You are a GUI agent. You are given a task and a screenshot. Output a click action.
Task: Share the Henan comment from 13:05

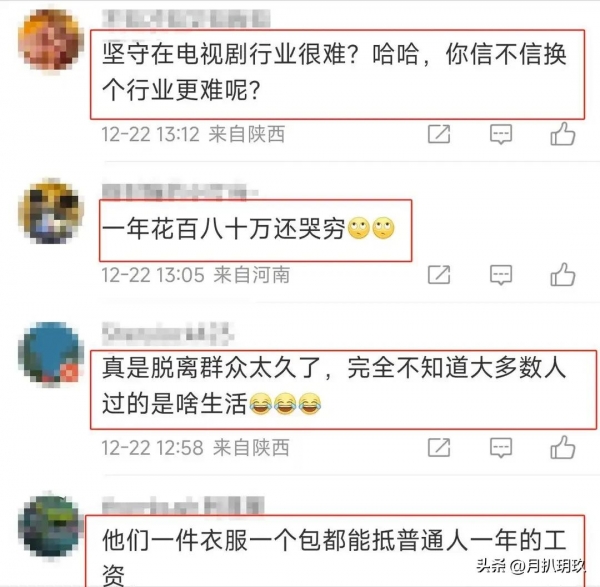(x=439, y=274)
